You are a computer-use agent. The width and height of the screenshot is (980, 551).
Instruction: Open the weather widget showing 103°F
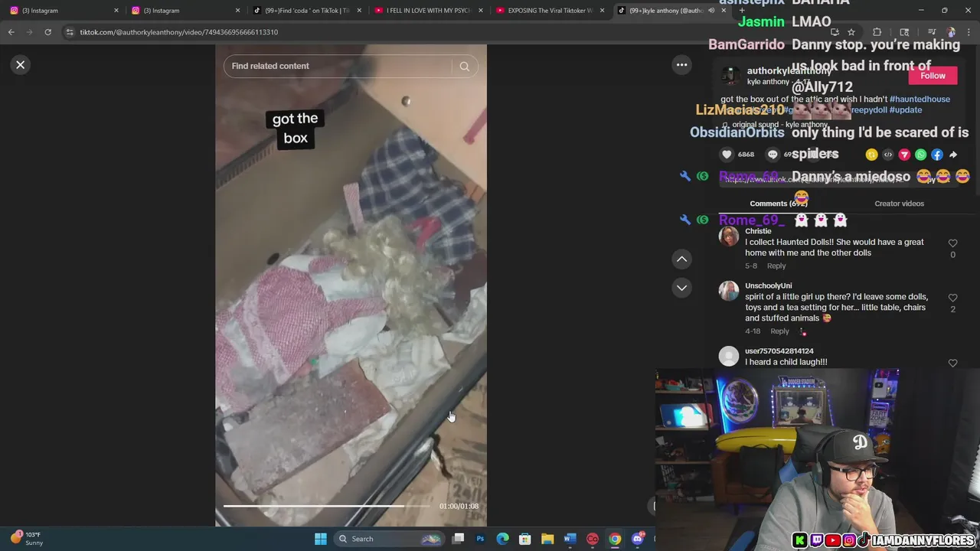click(x=27, y=539)
